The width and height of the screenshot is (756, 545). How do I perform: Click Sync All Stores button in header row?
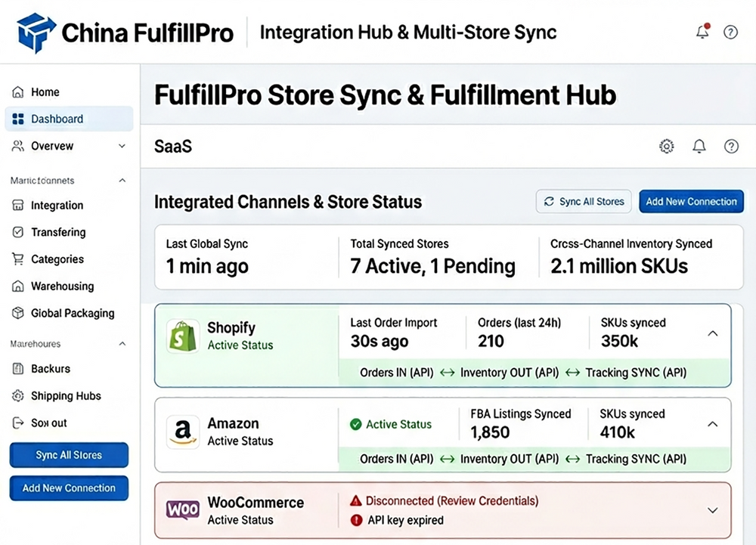point(584,201)
